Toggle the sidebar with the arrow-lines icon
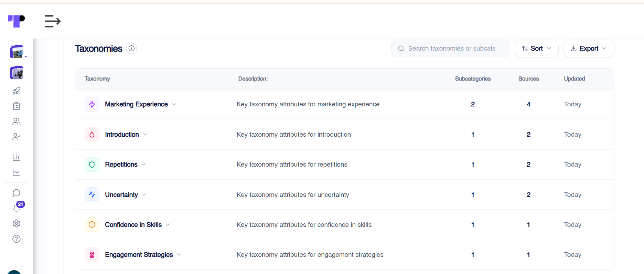Screen dimensions: 644x274 (x=53, y=21)
